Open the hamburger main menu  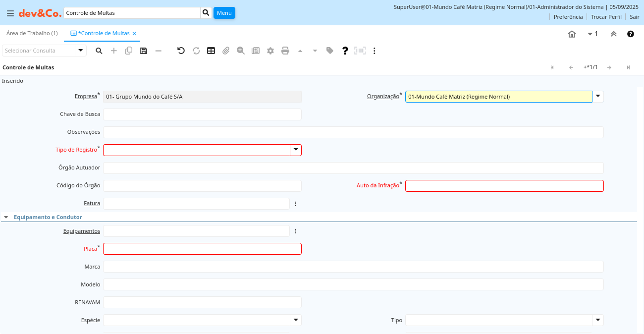[10, 13]
